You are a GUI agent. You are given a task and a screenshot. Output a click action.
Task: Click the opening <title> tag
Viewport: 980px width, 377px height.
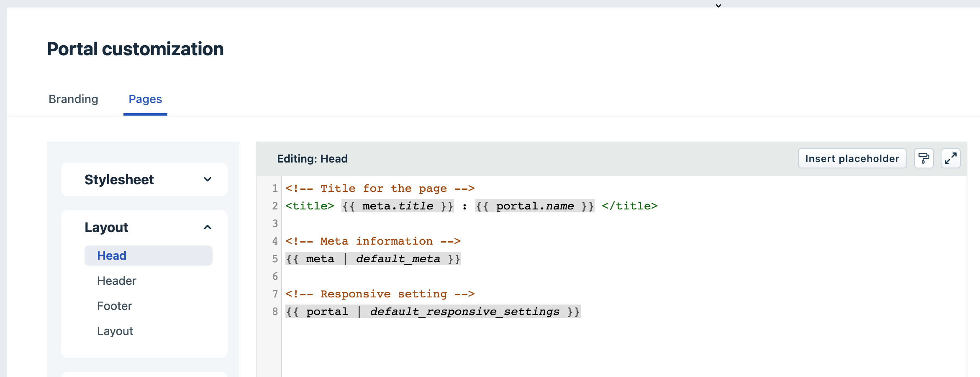[310, 206]
